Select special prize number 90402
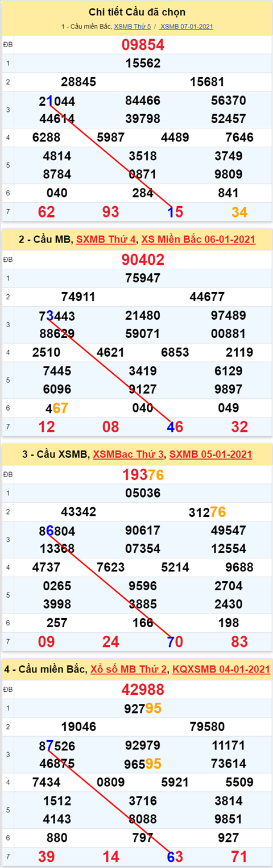 point(143,260)
